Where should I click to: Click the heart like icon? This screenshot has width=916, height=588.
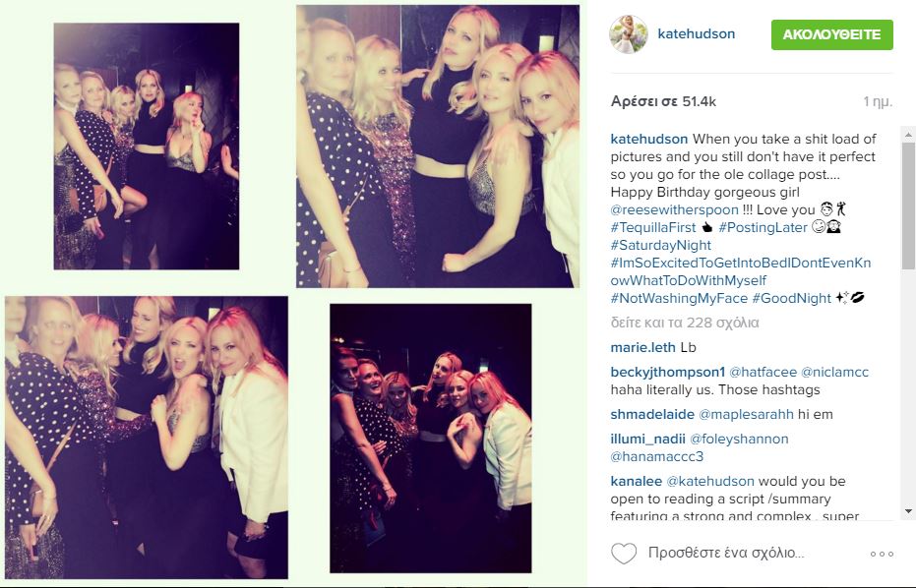tap(624, 553)
